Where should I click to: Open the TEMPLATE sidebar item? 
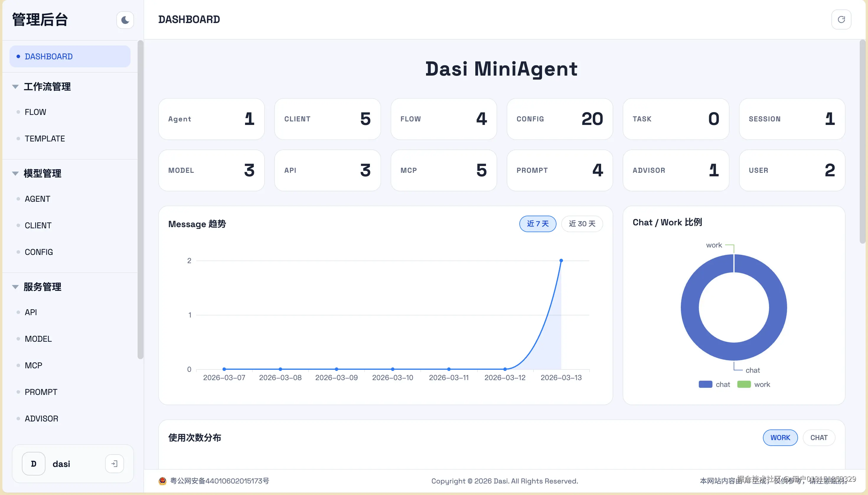[45, 139]
